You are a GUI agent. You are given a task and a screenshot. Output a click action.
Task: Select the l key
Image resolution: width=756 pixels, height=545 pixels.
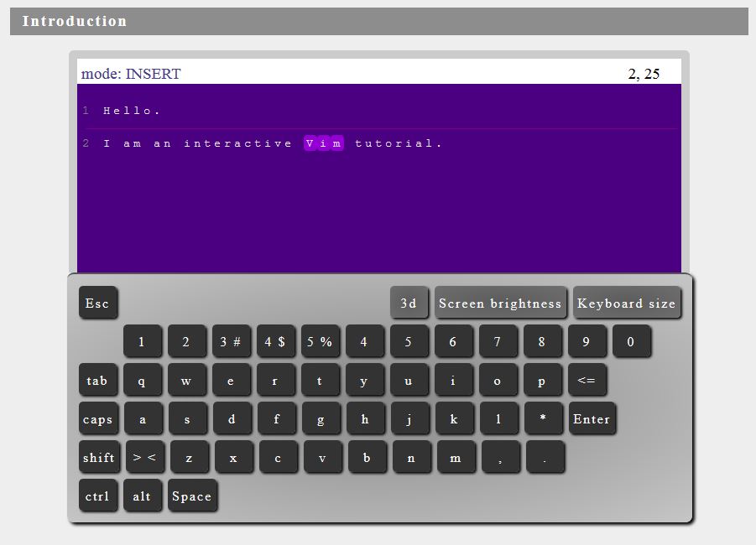coord(499,418)
